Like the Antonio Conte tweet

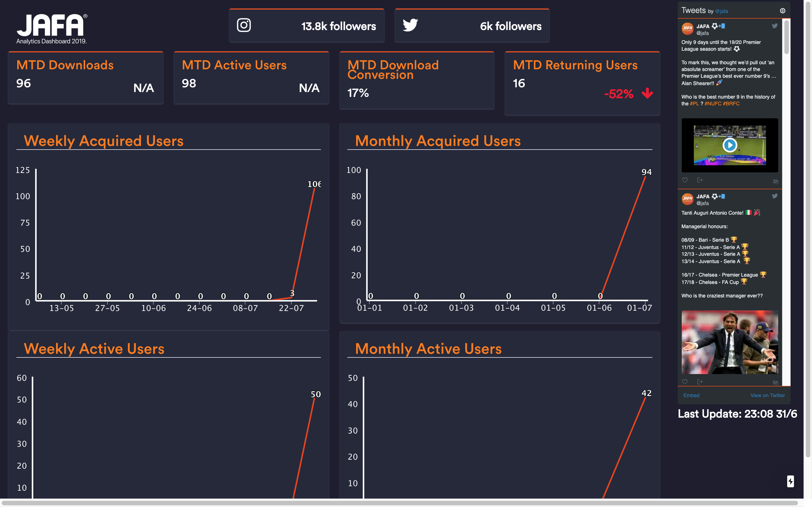coord(685,382)
